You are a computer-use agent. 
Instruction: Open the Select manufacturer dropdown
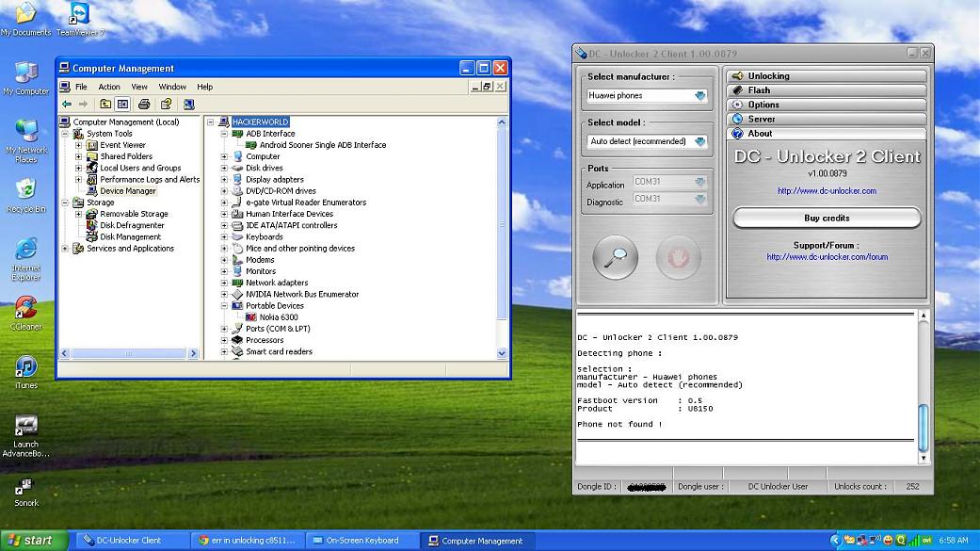point(699,96)
